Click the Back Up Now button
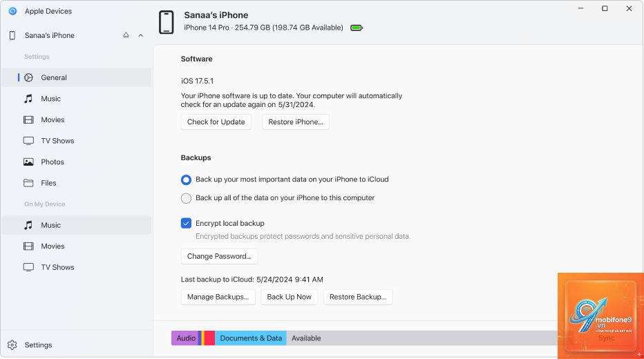 pyautogui.click(x=289, y=297)
